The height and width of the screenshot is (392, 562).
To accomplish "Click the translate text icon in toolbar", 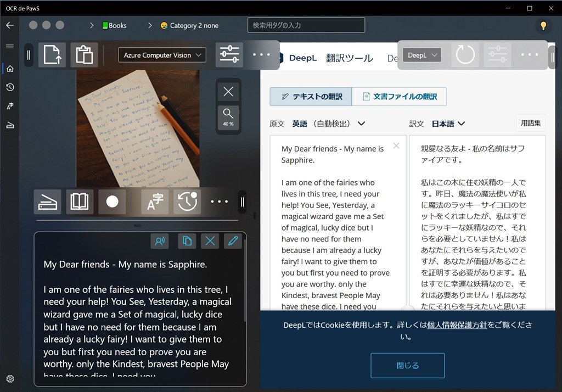I will [x=155, y=202].
